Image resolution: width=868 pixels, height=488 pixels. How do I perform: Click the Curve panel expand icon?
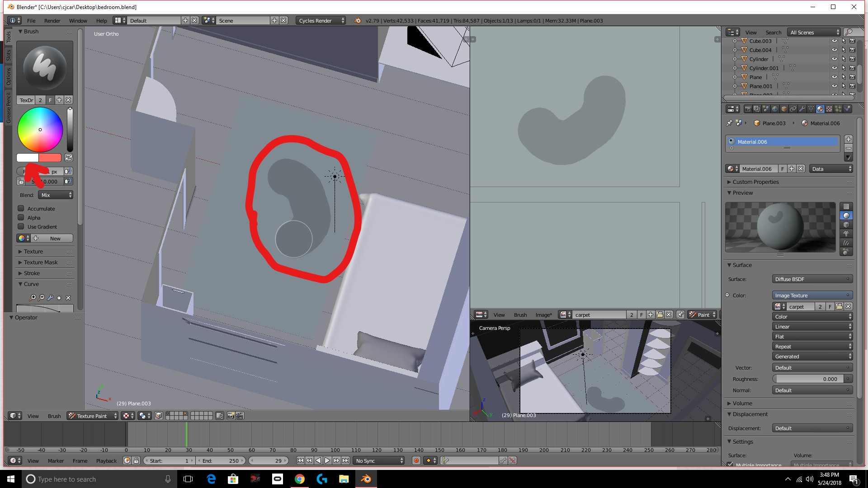(x=20, y=284)
